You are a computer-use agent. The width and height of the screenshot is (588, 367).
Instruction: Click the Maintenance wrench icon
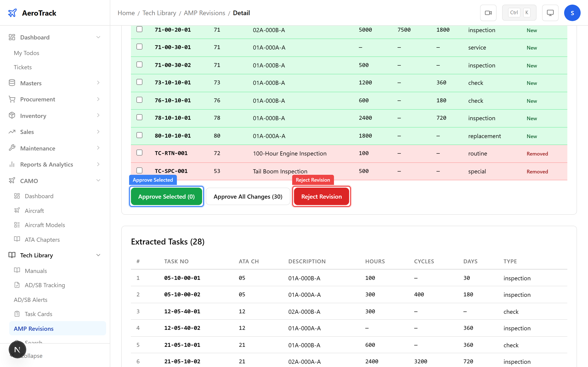[x=12, y=148]
